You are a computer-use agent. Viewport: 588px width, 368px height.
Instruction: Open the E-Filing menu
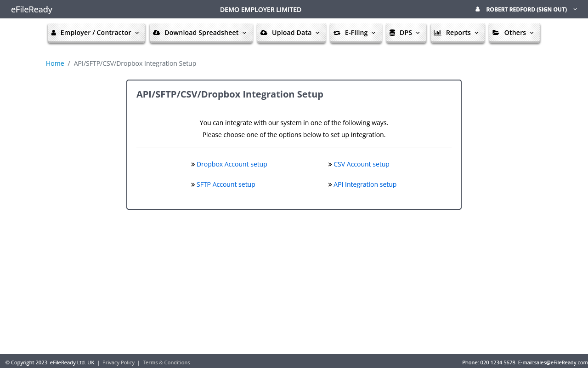tap(356, 33)
